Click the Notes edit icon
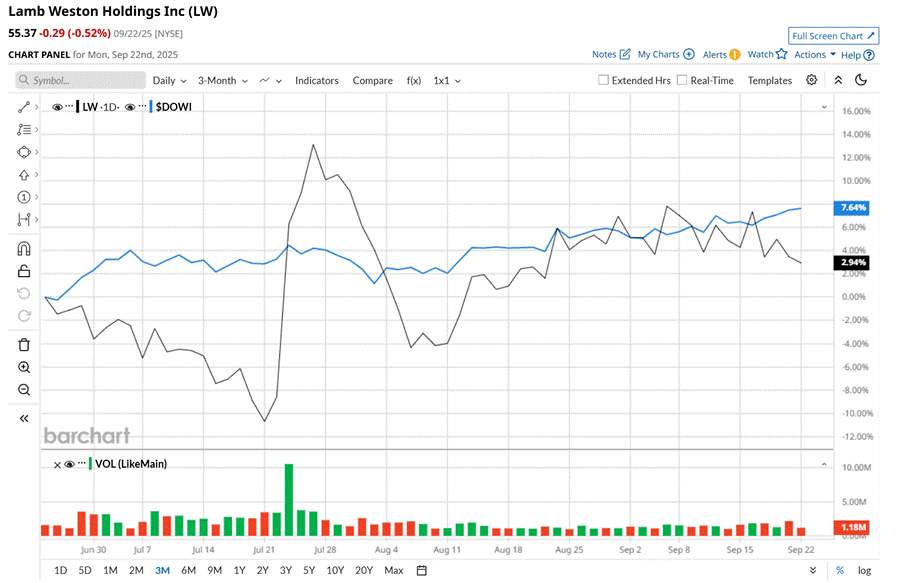This screenshot has height=583, width=903. [625, 54]
